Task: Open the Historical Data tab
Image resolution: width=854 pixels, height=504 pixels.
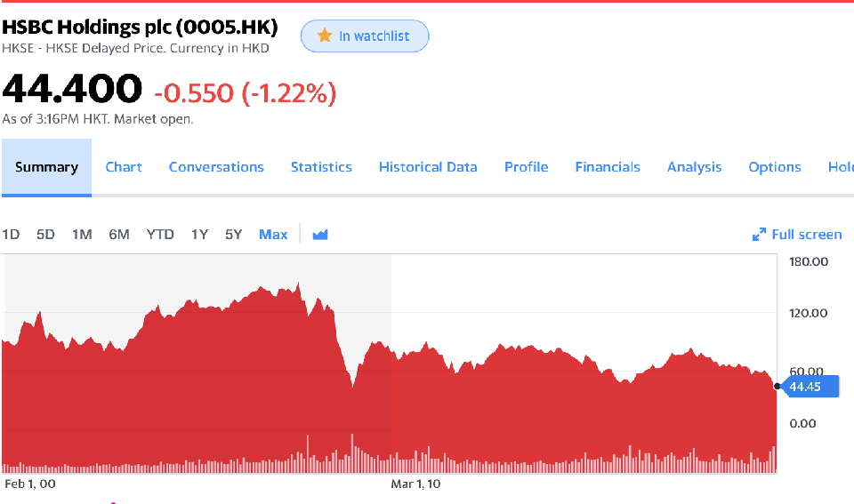Action: point(428,167)
